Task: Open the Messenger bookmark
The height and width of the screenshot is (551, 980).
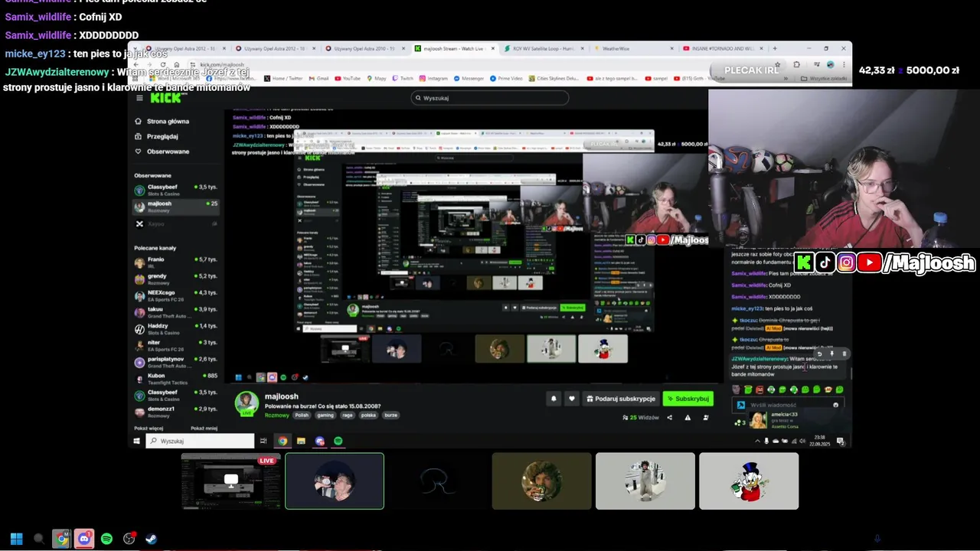Action: click(x=469, y=78)
